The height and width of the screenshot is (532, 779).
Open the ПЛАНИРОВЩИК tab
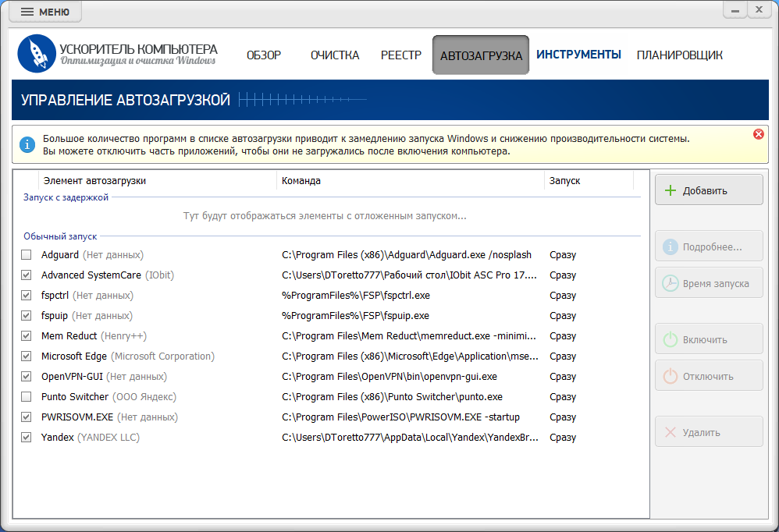(680, 55)
